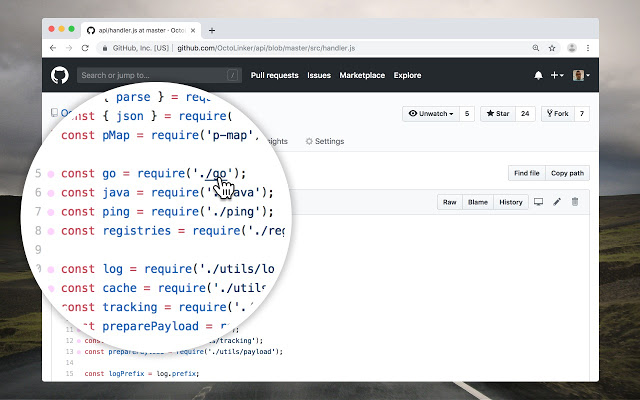
Task: Click the address bar zoom magnifier icon
Action: pos(536,48)
